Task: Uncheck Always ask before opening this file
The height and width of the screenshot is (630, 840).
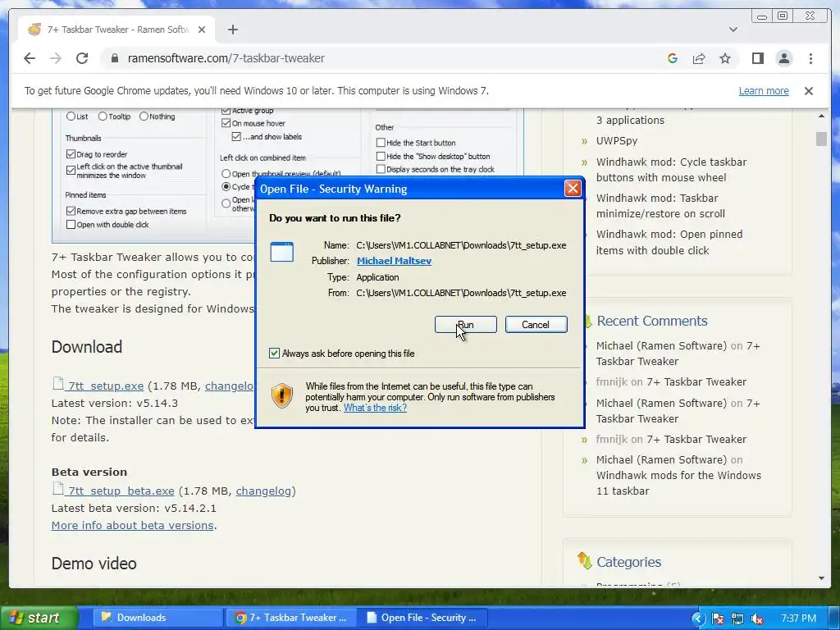Action: coord(274,354)
